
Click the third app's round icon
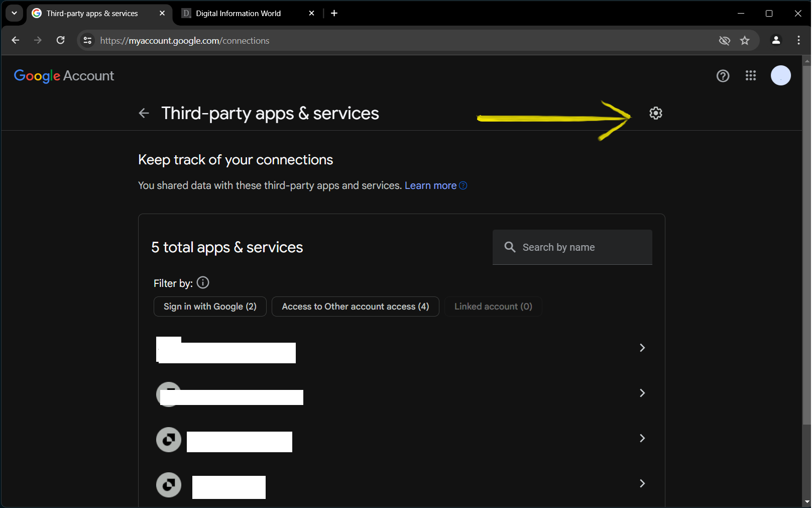coord(169,440)
